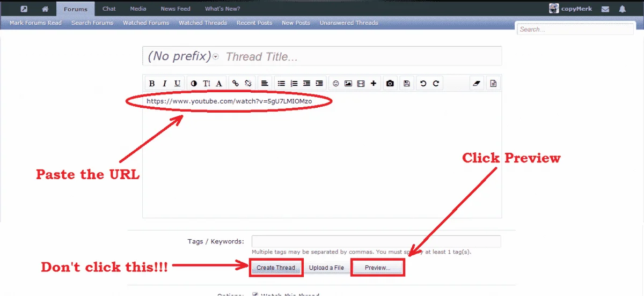Viewport: 644px width, 296px height.
Task: Toggle bold formatting in the editor
Action: (x=152, y=84)
